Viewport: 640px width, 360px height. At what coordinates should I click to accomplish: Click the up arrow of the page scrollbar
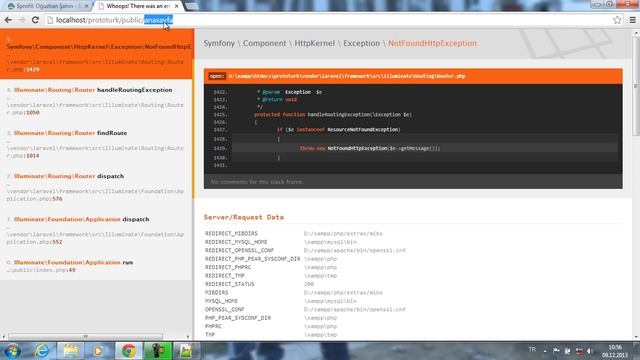click(636, 33)
